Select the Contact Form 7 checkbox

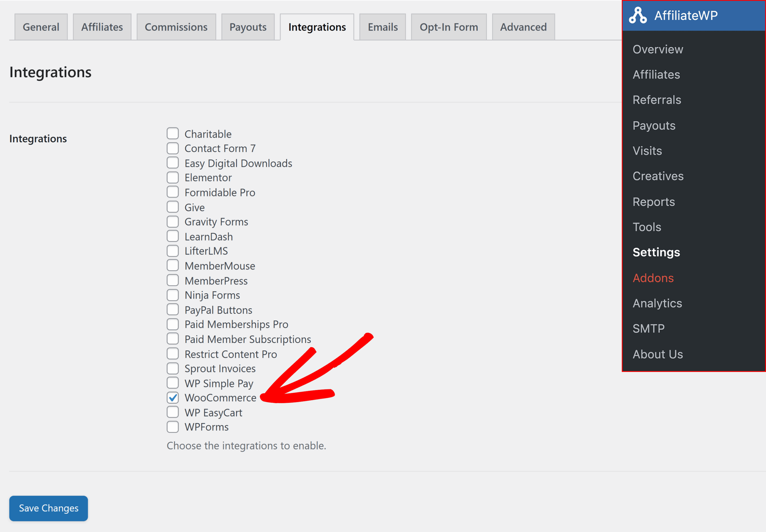pyautogui.click(x=173, y=148)
